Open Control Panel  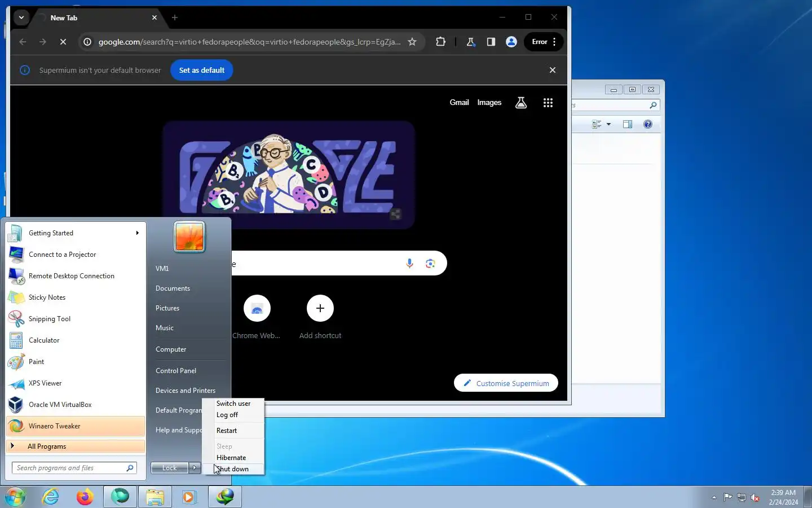point(176,371)
